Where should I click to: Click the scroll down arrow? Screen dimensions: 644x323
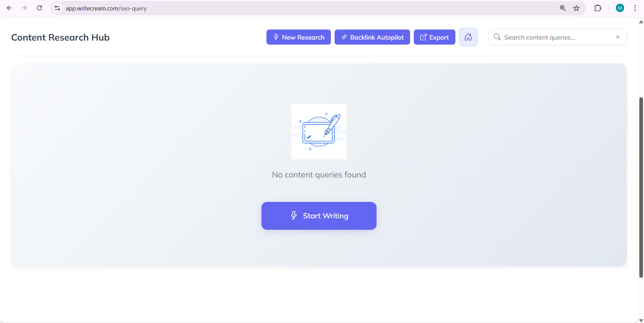point(641,320)
